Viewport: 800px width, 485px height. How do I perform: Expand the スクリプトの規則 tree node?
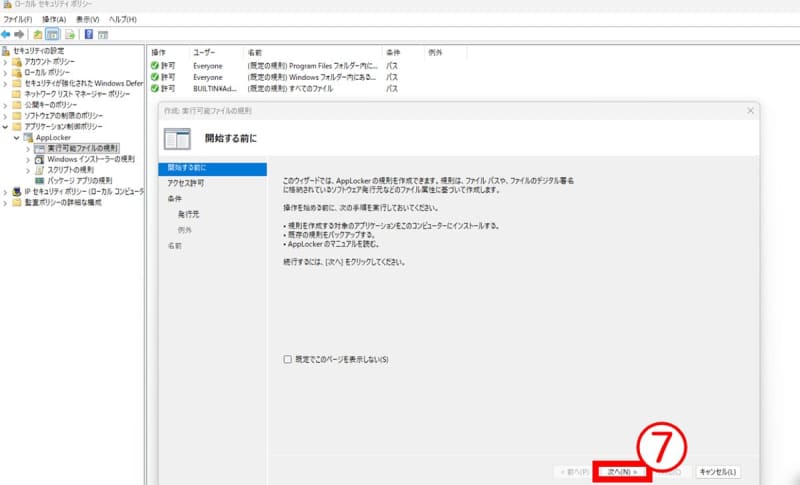click(x=28, y=170)
